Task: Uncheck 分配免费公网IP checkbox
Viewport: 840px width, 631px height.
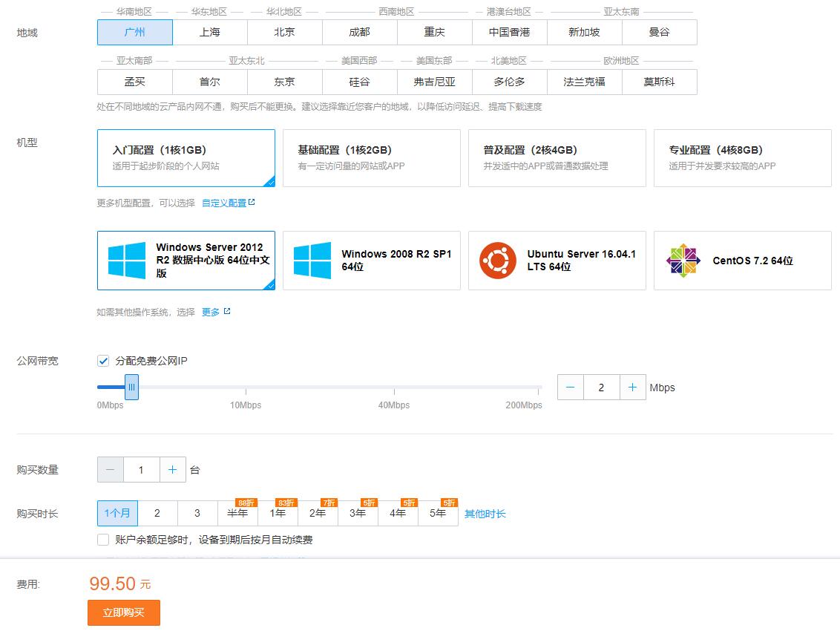Action: click(x=103, y=361)
